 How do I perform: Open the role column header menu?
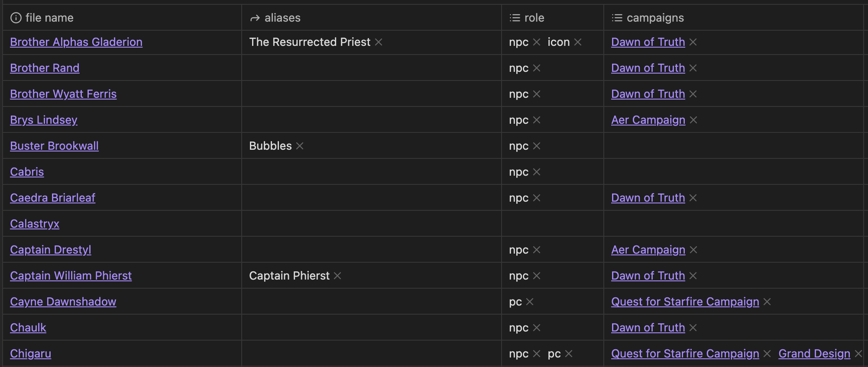533,18
